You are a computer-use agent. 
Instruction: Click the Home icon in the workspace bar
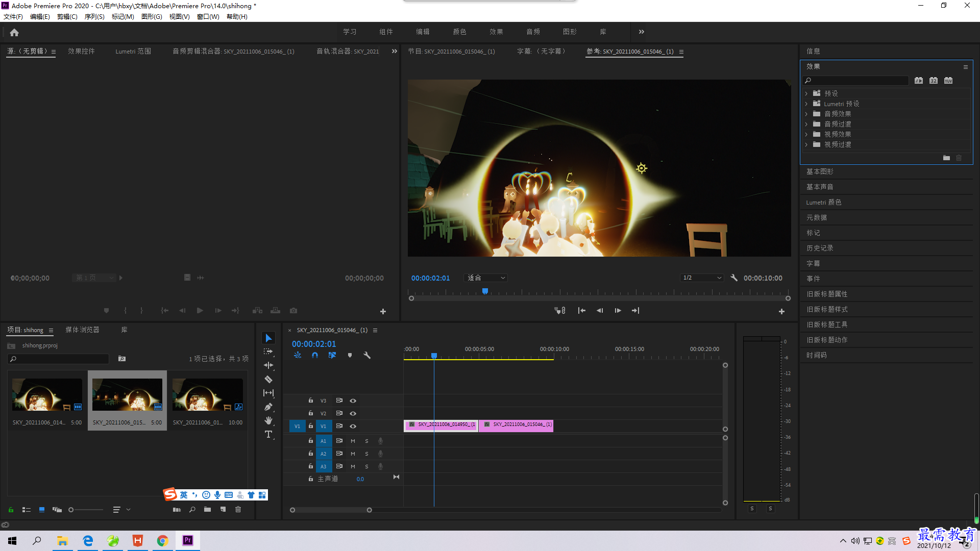coord(14,32)
